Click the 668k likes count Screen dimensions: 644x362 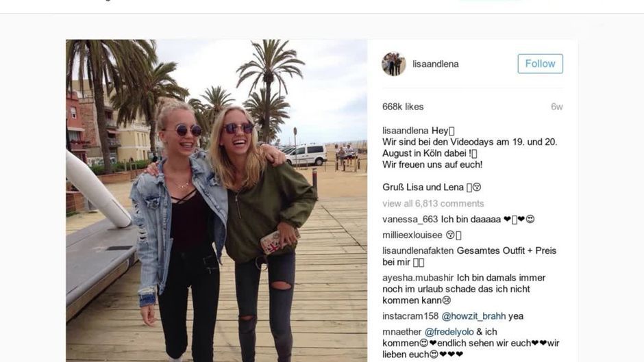point(403,107)
